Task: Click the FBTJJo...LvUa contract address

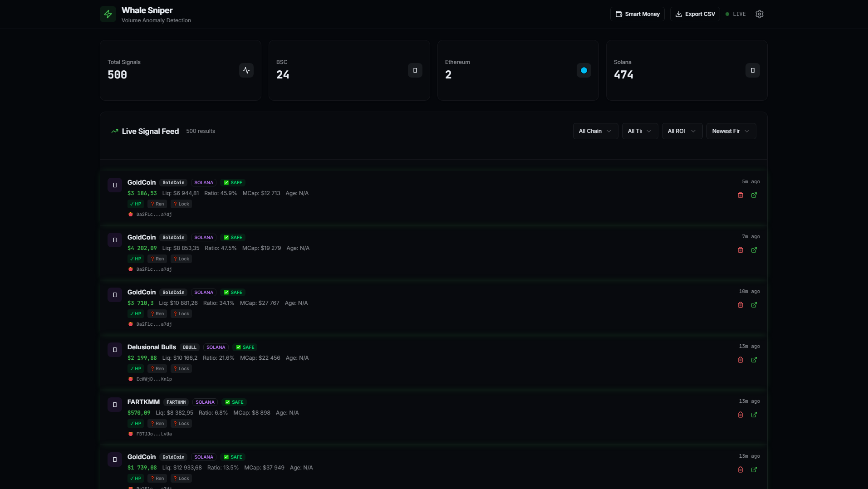Action: pos(154,434)
